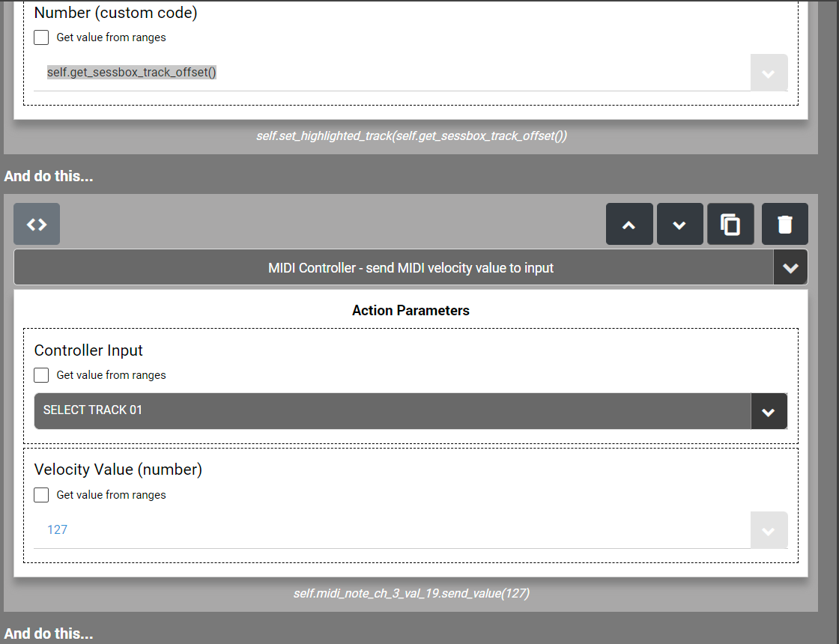Click the self.get_sessbox_track_offset() code field
This screenshot has width=839, height=644.
click(x=132, y=73)
